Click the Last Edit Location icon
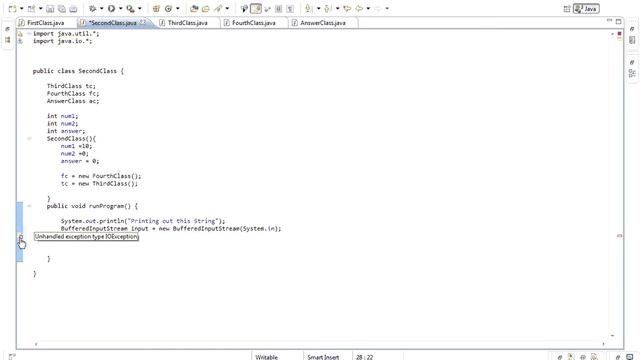Image resolution: width=640 pixels, height=360 pixels. [x=347, y=9]
